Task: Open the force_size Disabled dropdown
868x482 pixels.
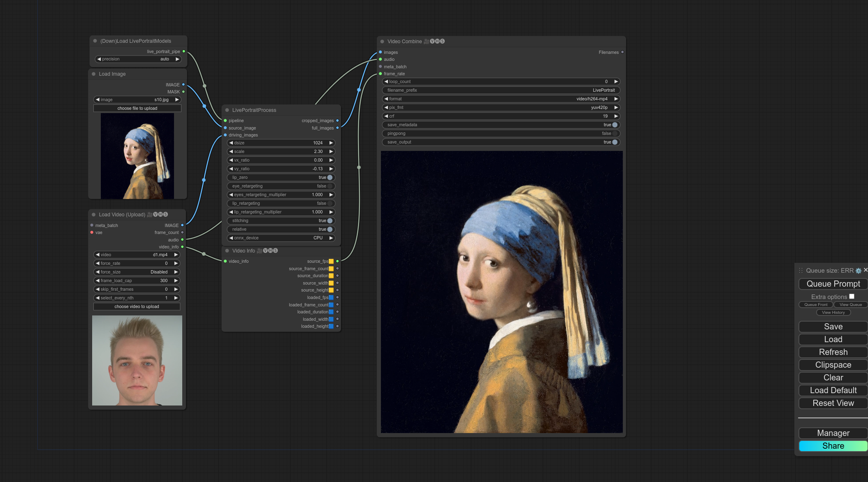Action: point(137,272)
